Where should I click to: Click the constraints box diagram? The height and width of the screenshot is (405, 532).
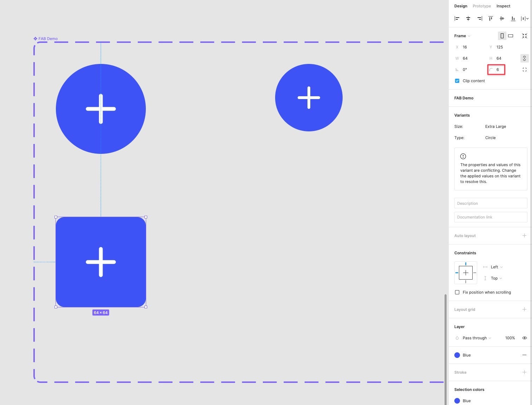coord(466,273)
